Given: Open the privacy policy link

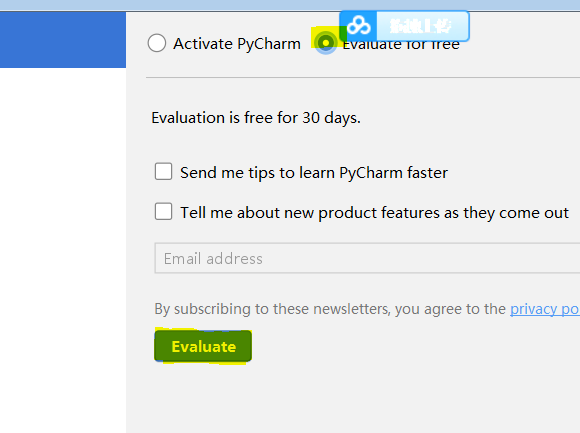Looking at the screenshot, I should (544, 309).
